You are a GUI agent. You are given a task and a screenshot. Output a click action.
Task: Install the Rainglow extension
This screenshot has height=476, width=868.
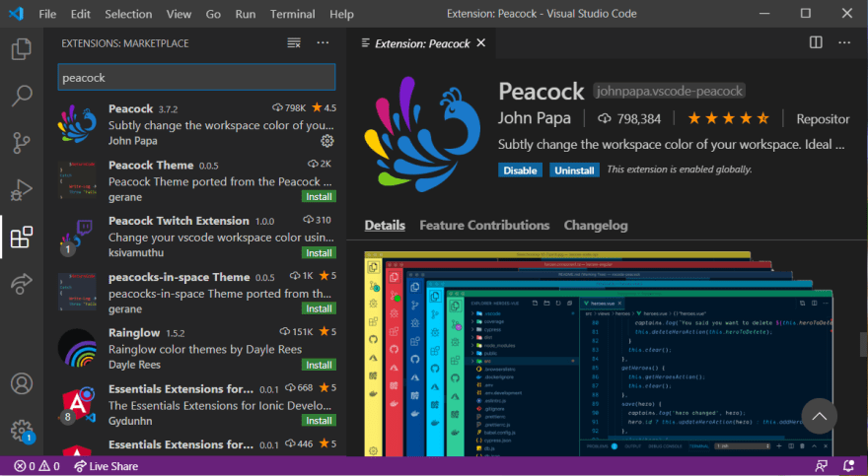pos(319,365)
